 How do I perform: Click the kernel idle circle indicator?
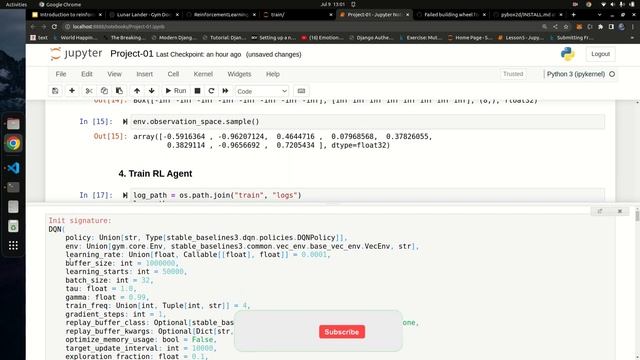pos(612,74)
